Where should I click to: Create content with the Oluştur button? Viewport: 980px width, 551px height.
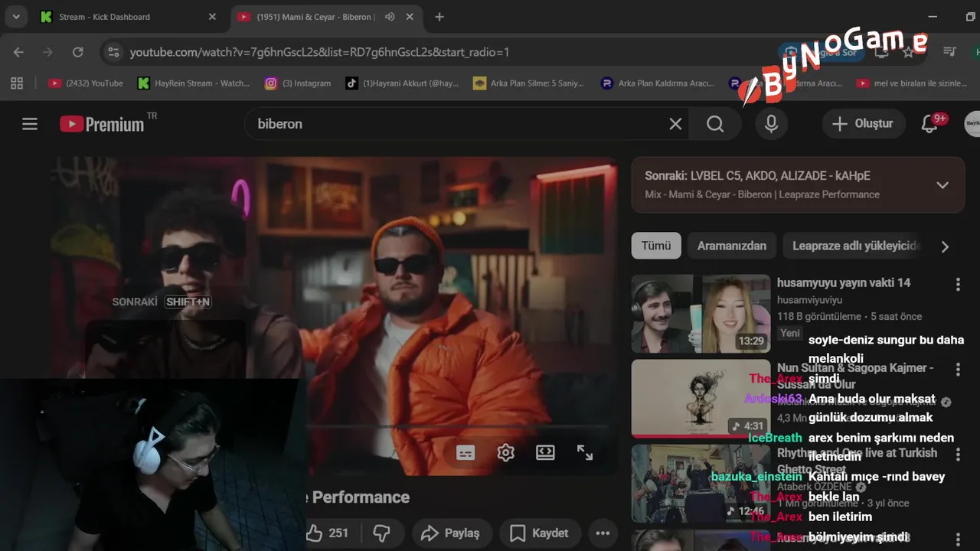point(864,124)
